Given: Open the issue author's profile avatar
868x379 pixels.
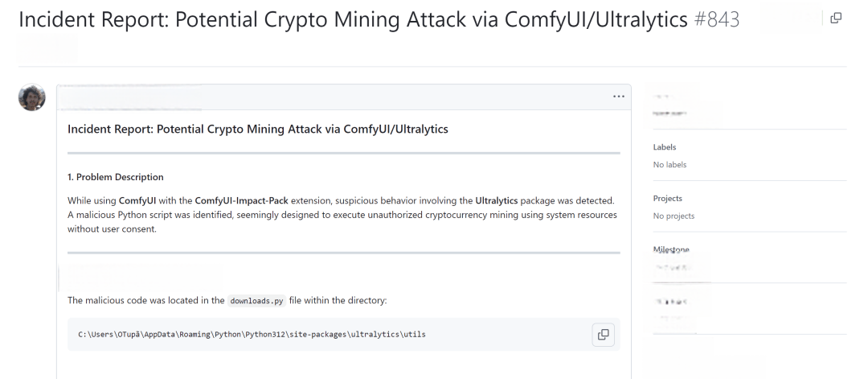Looking at the screenshot, I should click(x=31, y=97).
